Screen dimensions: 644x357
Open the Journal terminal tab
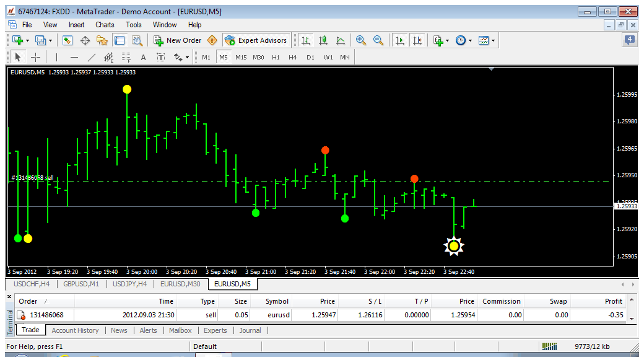[250, 330]
